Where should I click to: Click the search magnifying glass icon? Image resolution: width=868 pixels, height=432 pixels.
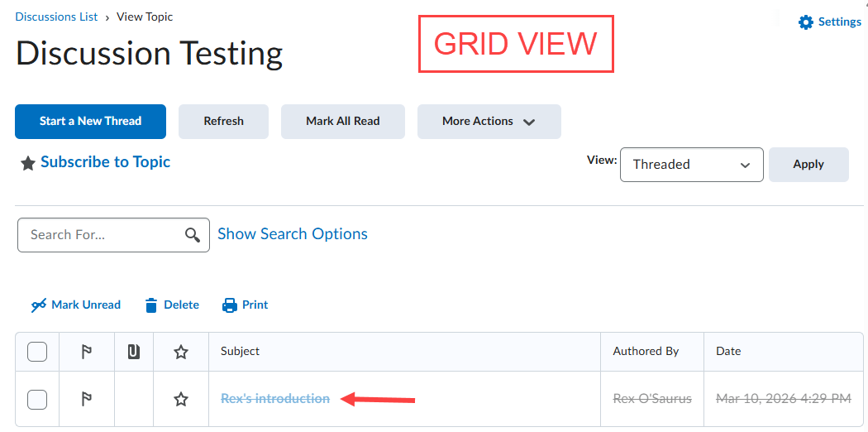(x=193, y=235)
